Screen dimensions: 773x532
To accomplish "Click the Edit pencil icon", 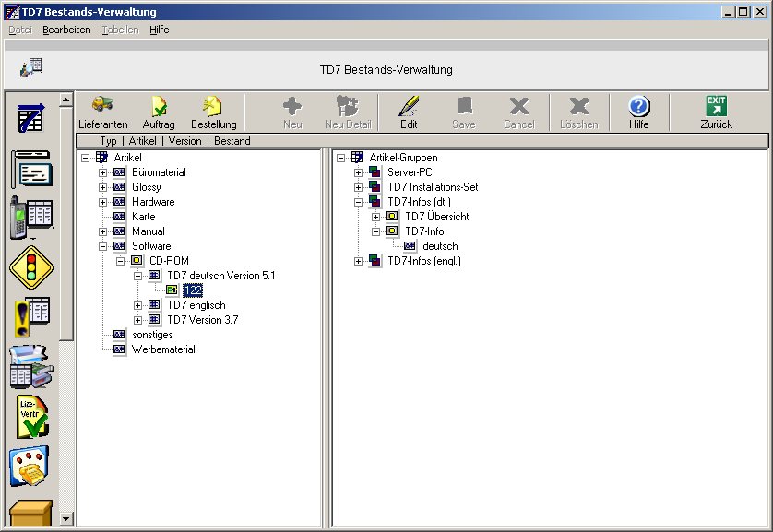I will pyautogui.click(x=409, y=107).
